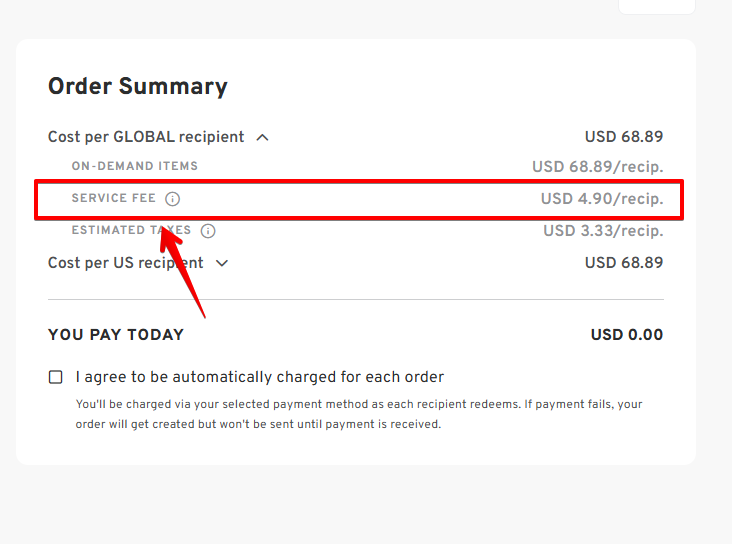Select the ON-DEMAND ITEMS label
732x544 pixels.
pos(135,166)
